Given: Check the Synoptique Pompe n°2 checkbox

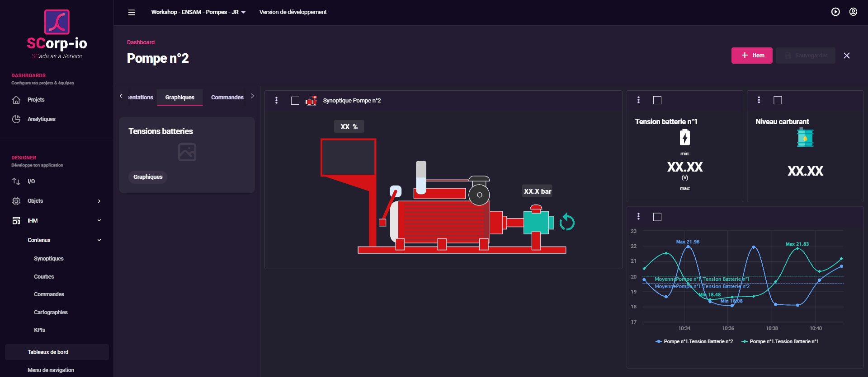Looking at the screenshot, I should (295, 101).
